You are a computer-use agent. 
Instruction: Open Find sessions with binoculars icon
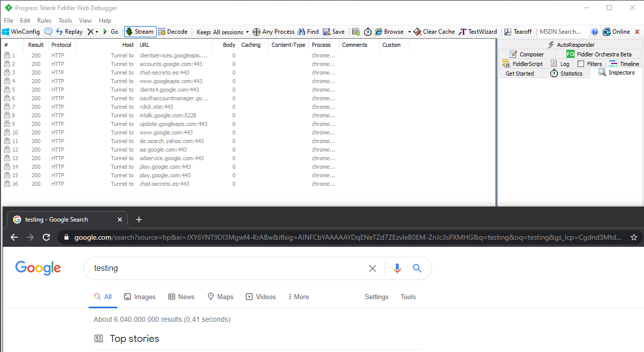click(x=308, y=32)
